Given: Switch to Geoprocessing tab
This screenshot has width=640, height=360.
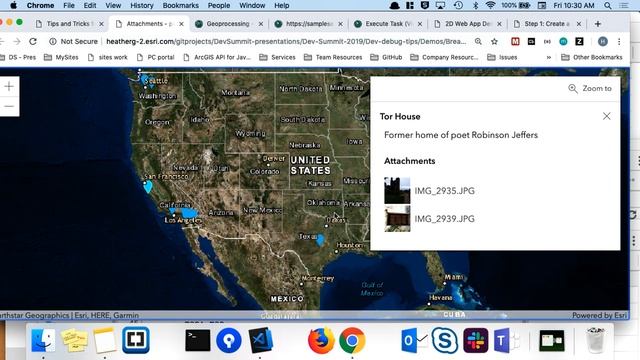Looking at the screenshot, I should click(228, 24).
